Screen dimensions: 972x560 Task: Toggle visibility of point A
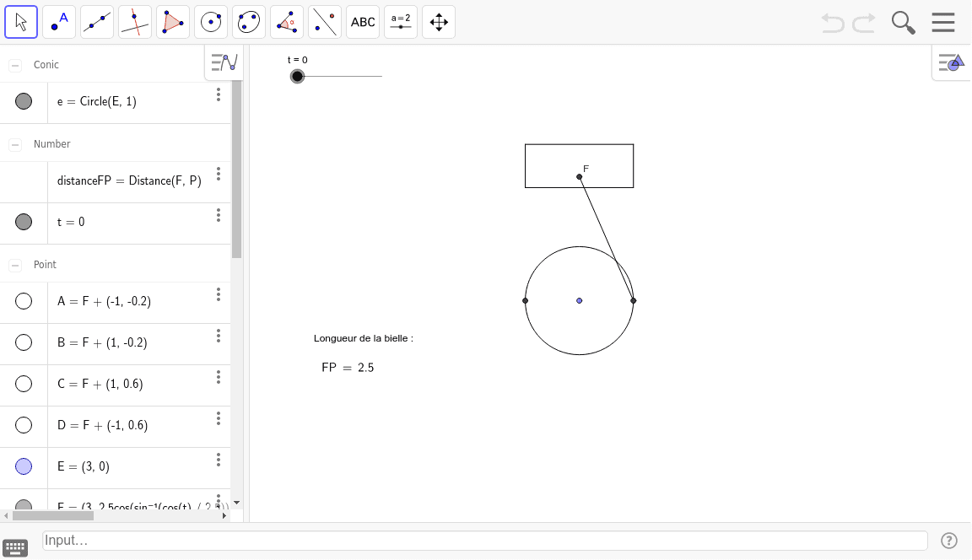click(24, 301)
